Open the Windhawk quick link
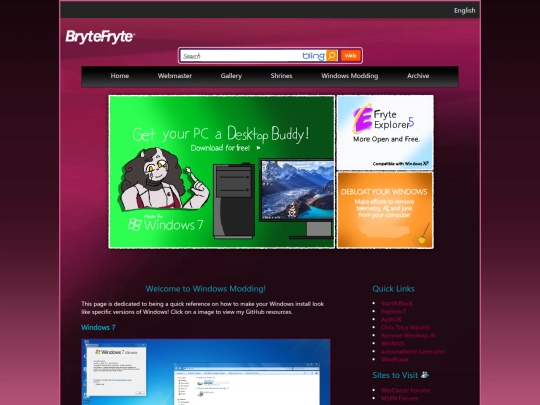This screenshot has height=405, width=540. 395,360
